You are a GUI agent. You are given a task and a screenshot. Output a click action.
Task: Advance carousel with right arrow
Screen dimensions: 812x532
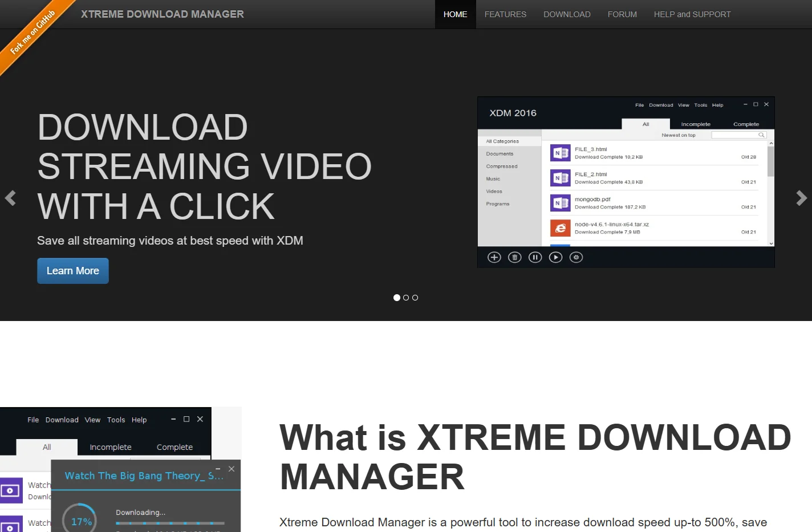tap(801, 198)
